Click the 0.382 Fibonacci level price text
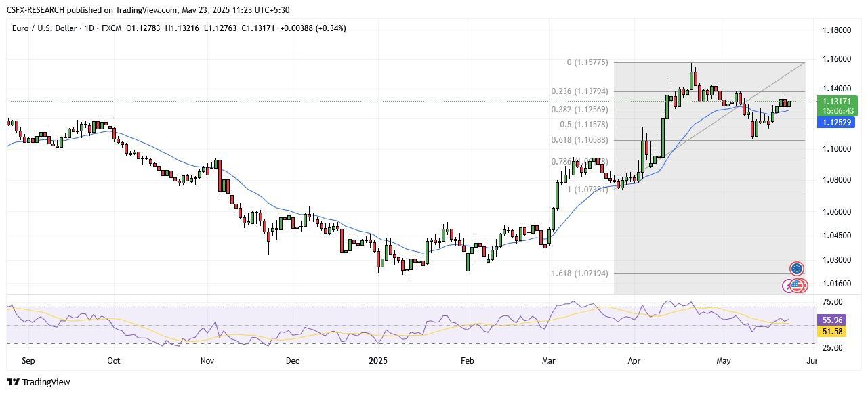 click(x=579, y=108)
